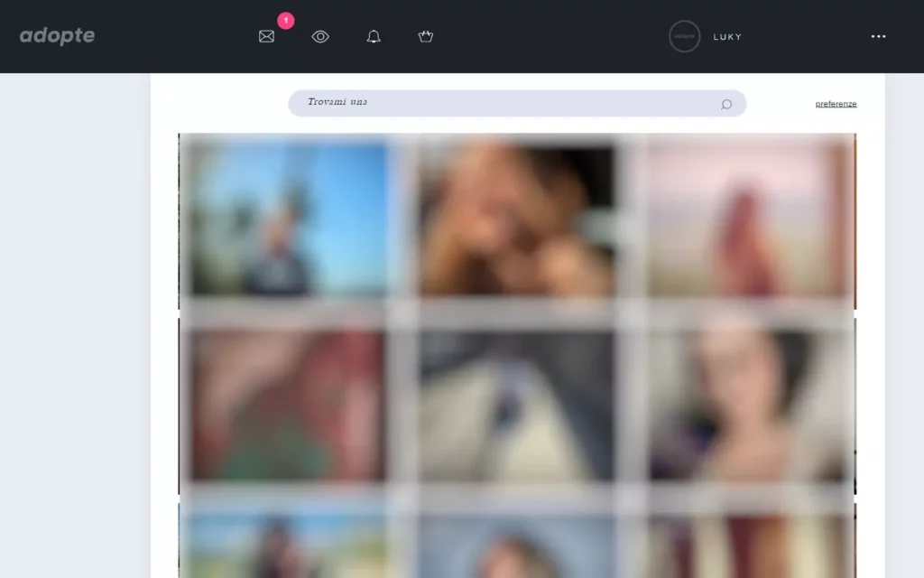
Task: Click the magnifier icon in search bar
Action: 725,104
